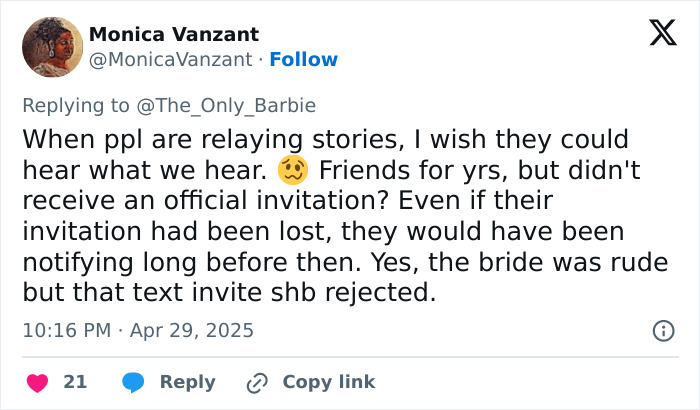Click the @MonicaVanzant handle
700x410 pixels.
point(170,60)
